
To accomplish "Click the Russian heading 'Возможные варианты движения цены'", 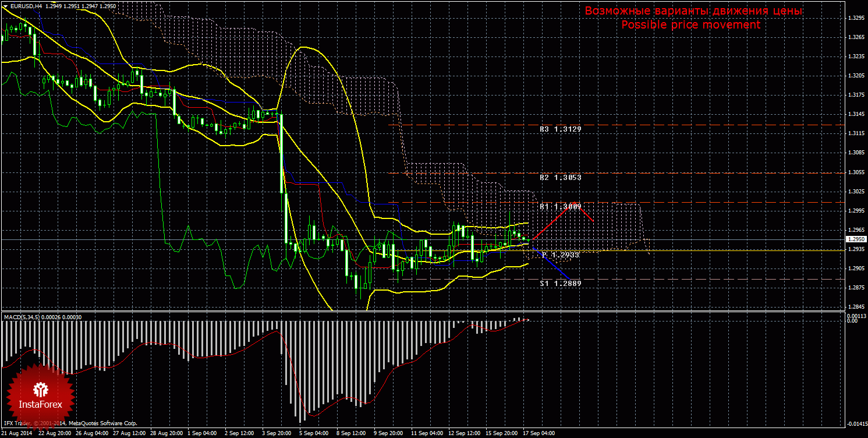I will pos(693,11).
